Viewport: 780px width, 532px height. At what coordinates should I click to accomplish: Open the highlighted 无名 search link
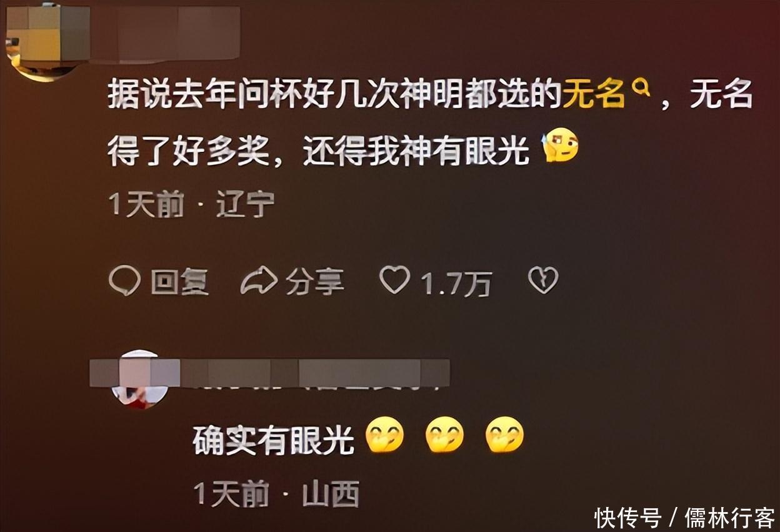point(594,96)
